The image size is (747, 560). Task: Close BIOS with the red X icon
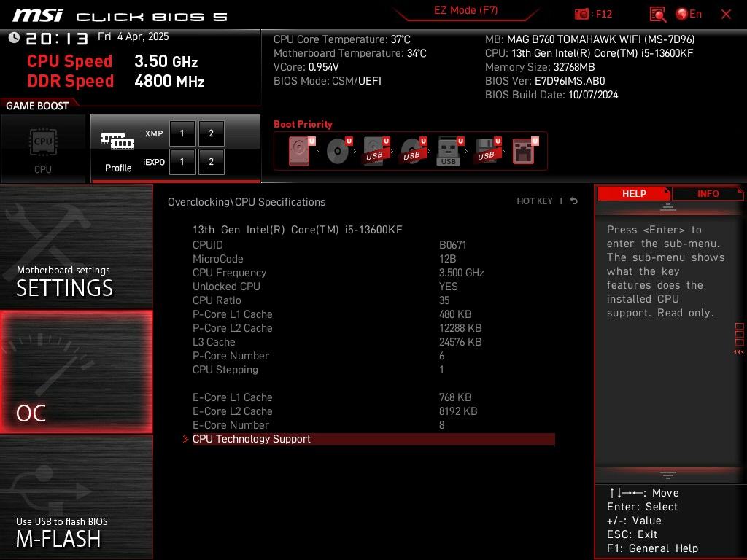[x=726, y=15]
